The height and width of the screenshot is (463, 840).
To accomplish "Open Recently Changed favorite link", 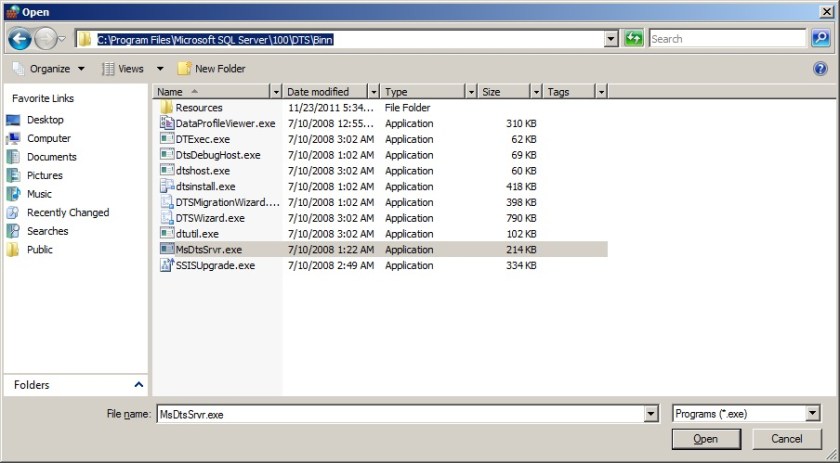I will point(68,213).
